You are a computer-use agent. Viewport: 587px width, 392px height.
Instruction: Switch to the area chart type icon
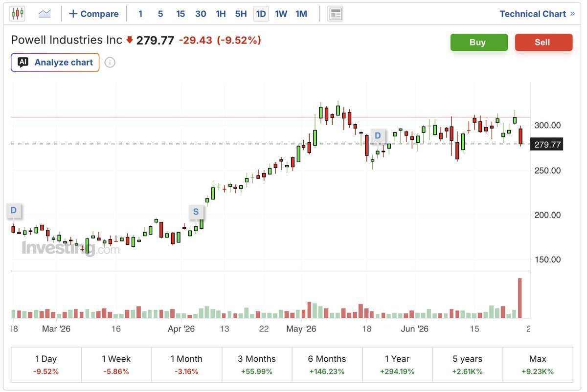(x=45, y=14)
